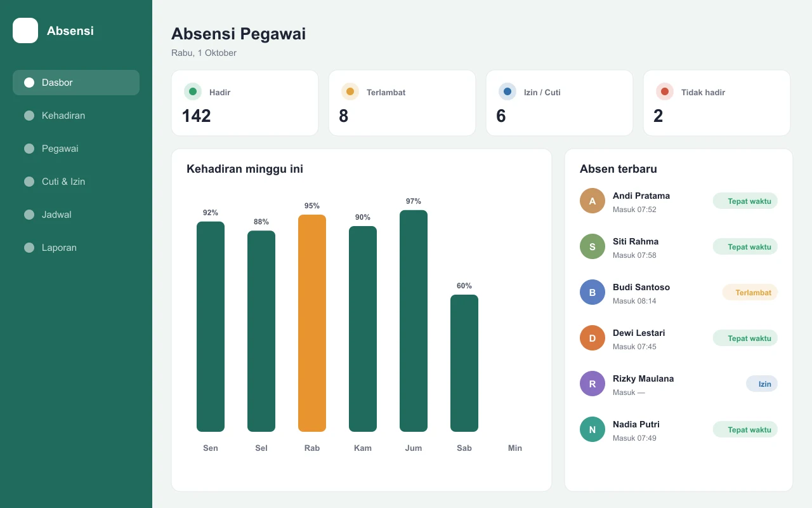Click the orange Rab bar
Viewport: 812px width, 508px height.
tap(312, 323)
